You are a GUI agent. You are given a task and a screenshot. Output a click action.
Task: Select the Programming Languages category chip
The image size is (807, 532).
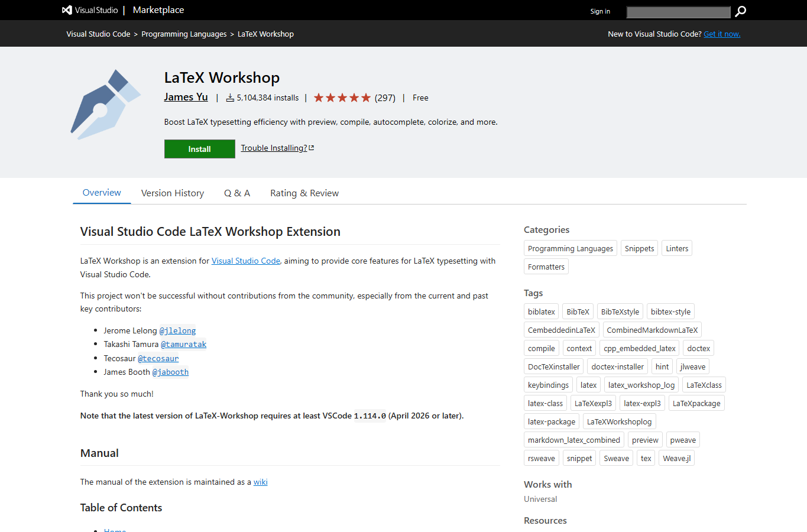coord(571,248)
